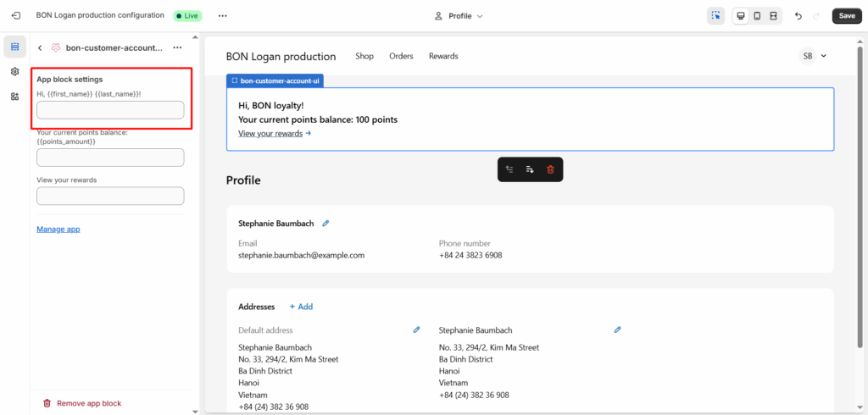Edit Stephanie Baumbach profile name
Viewport: 868px width, 415px height.
coord(325,224)
